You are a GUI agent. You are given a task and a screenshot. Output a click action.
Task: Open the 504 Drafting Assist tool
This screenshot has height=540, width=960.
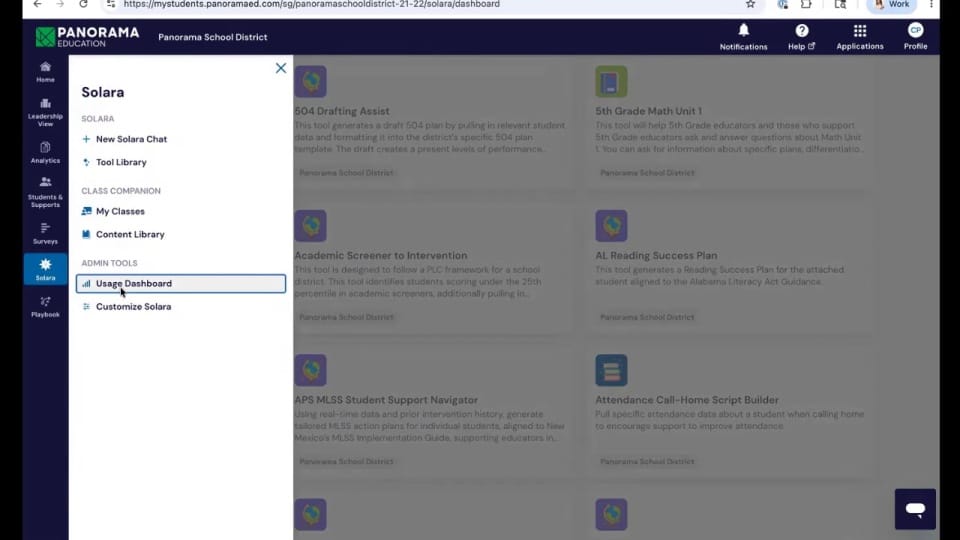pyautogui.click(x=342, y=111)
